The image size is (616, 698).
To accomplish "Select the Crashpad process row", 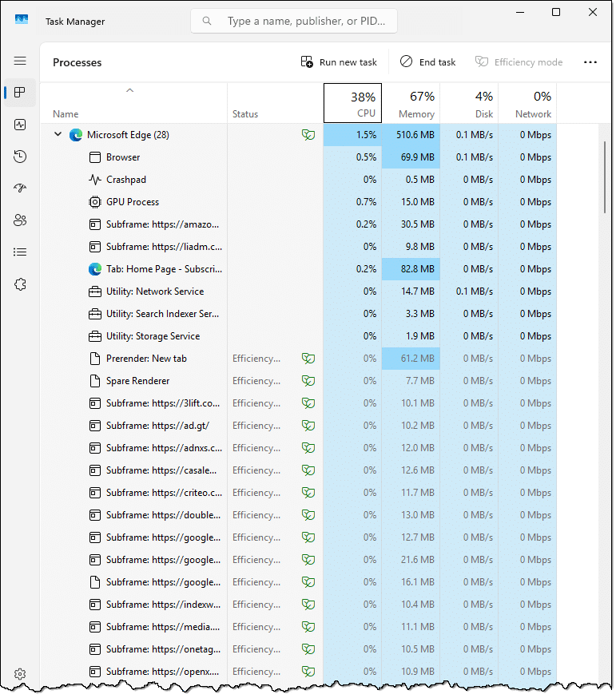I will click(299, 180).
